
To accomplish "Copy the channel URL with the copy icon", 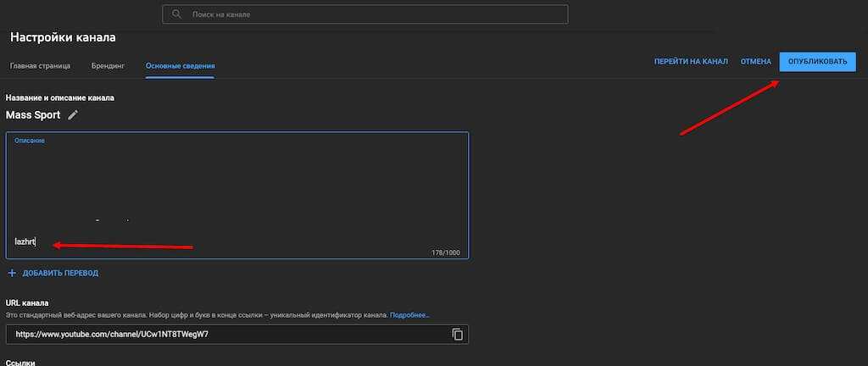I will pyautogui.click(x=457, y=334).
